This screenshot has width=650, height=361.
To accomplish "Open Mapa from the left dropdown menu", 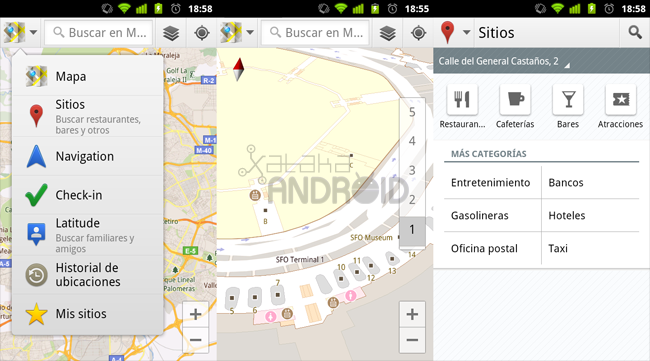I will (x=87, y=76).
